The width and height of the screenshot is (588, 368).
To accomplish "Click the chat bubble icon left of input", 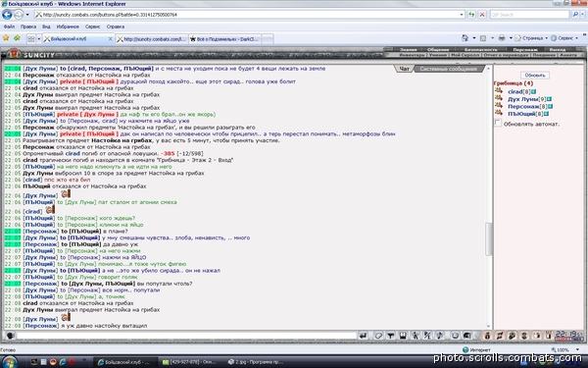I will (x=10, y=336).
